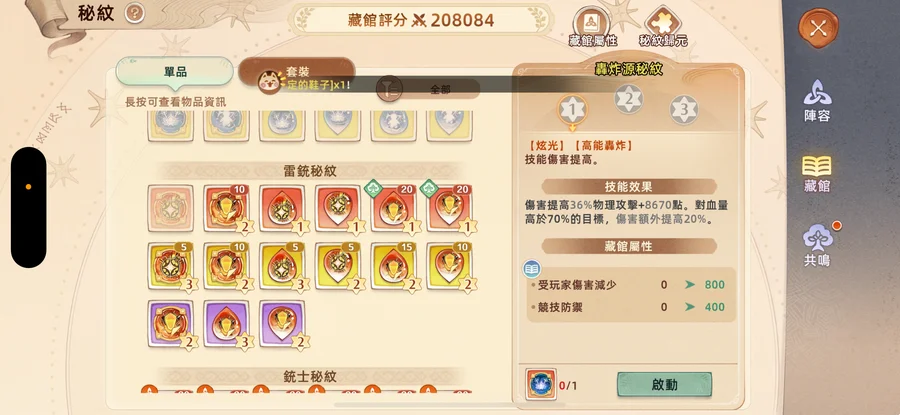This screenshot has width=900, height=415.
Task: Click the 啟動 activate button
Action: point(665,385)
